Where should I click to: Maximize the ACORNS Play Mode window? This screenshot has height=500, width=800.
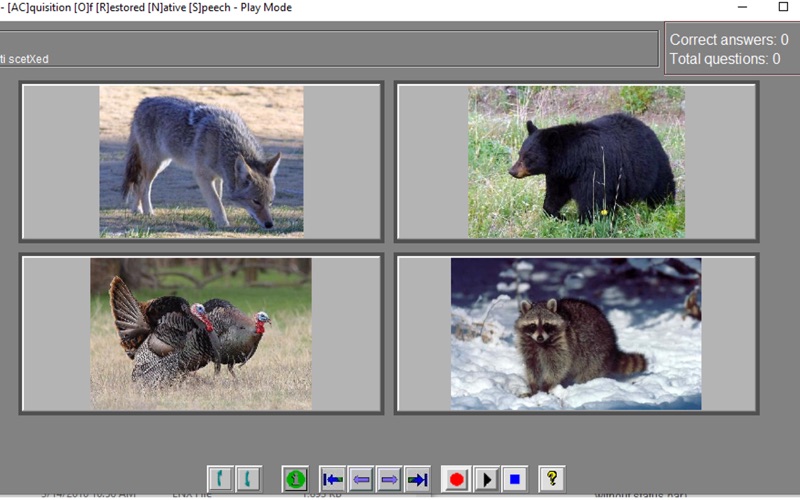[x=783, y=7]
